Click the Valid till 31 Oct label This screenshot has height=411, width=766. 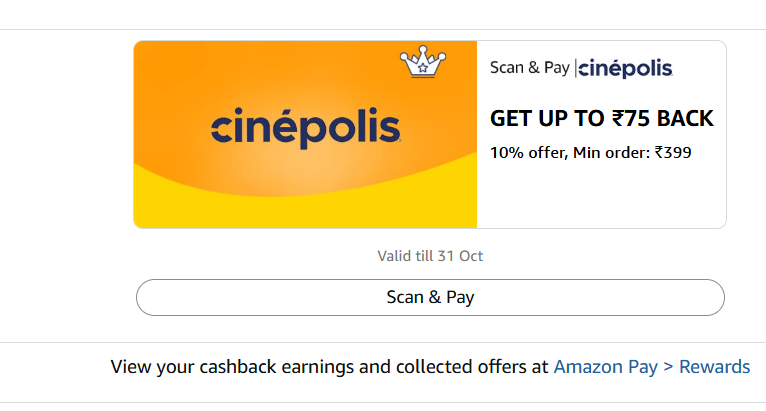(430, 256)
